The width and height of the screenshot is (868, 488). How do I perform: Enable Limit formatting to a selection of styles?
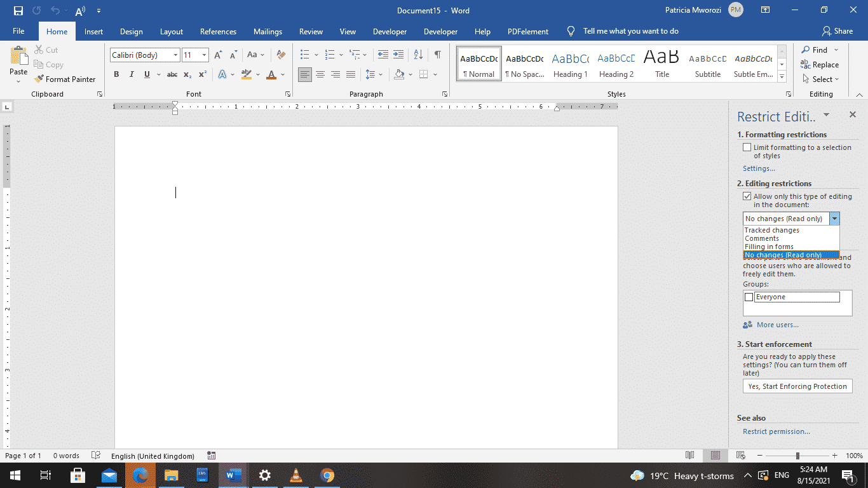click(747, 147)
